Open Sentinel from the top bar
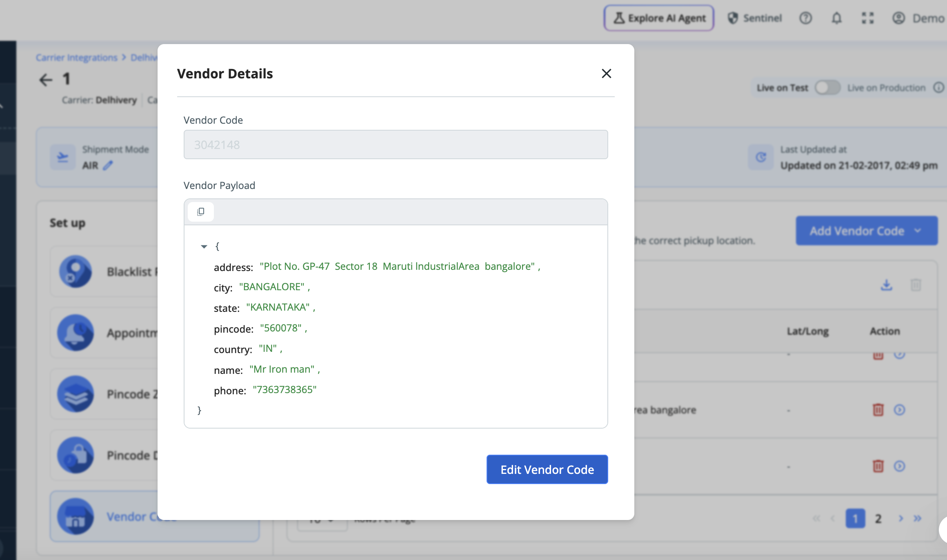Viewport: 947px width, 560px height. pyautogui.click(x=755, y=18)
